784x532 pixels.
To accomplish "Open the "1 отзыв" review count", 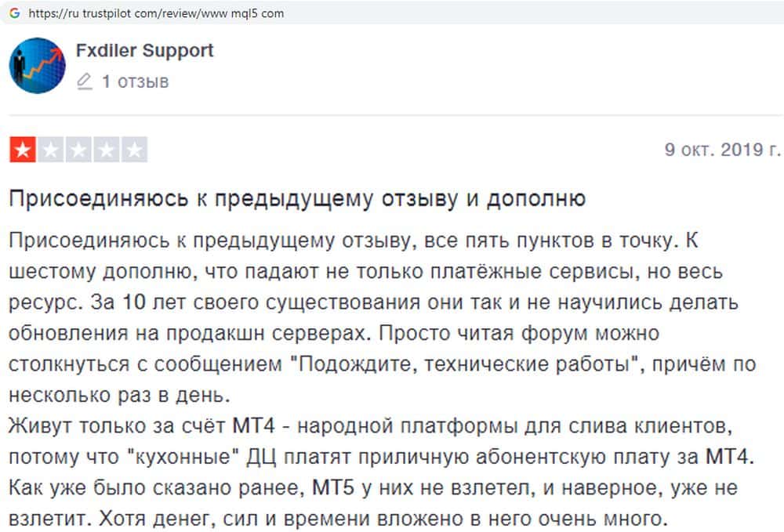I will click(x=135, y=81).
